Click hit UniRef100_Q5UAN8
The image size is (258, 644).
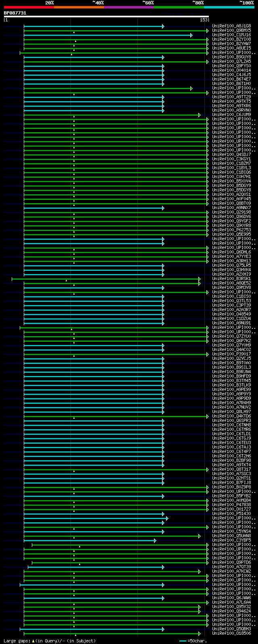(x=231, y=536)
